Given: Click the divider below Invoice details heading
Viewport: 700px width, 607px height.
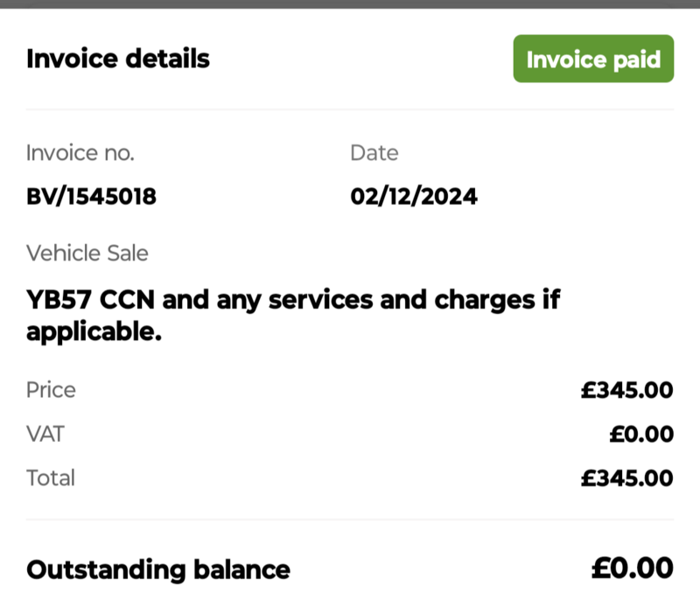Looking at the screenshot, I should pyautogui.click(x=350, y=110).
